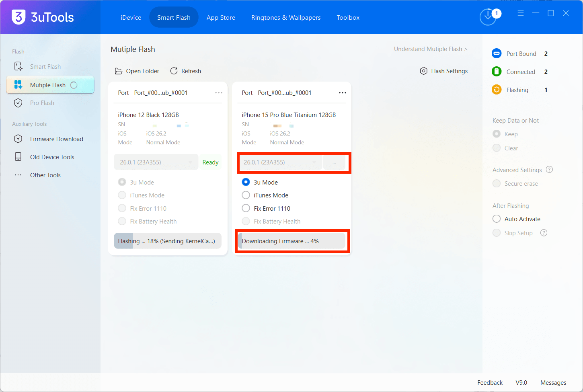
Task: Enable Fix Error 1110 on the iPhone 15
Action: click(x=246, y=208)
